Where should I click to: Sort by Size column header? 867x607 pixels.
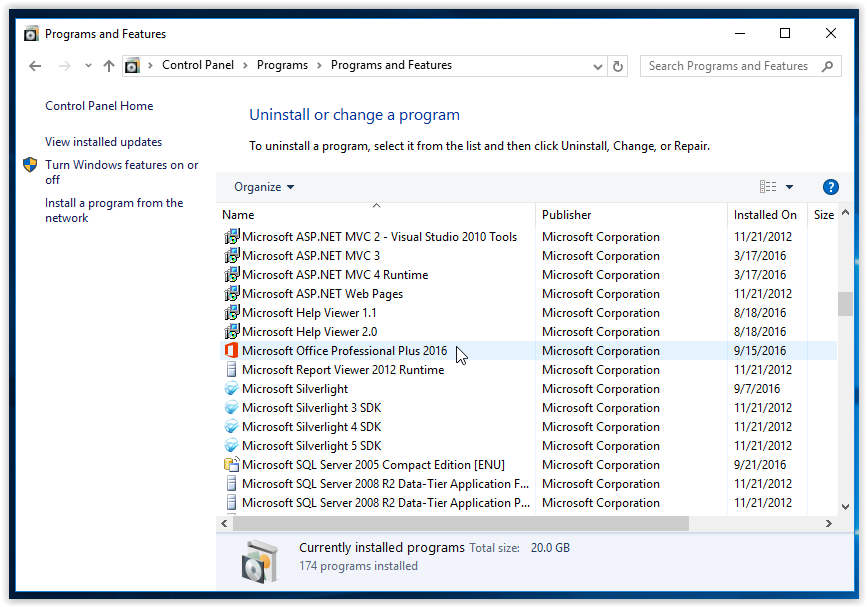click(x=823, y=214)
